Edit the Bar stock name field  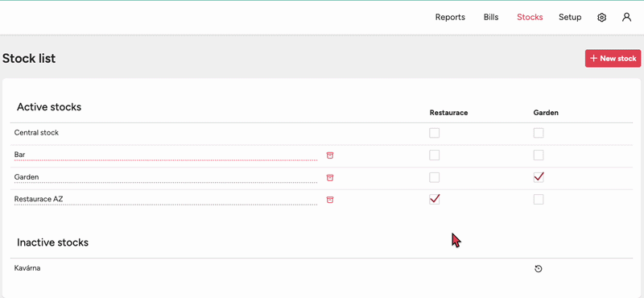tap(166, 155)
